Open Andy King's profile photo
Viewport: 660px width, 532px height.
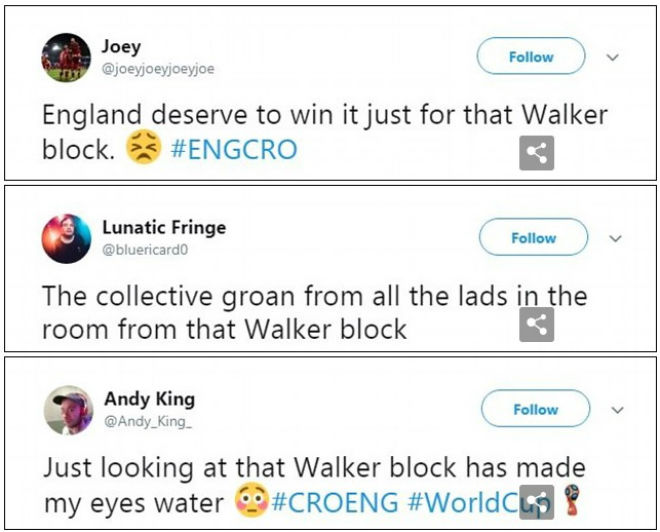click(68, 410)
